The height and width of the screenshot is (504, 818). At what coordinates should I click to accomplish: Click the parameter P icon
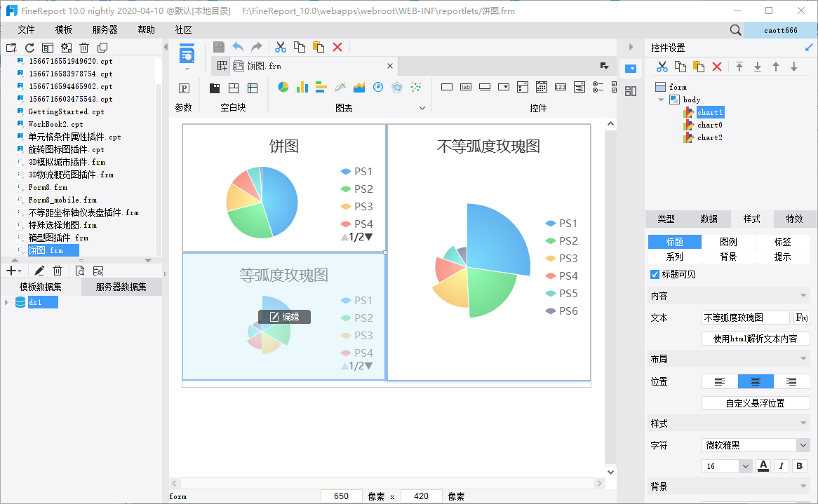click(184, 88)
